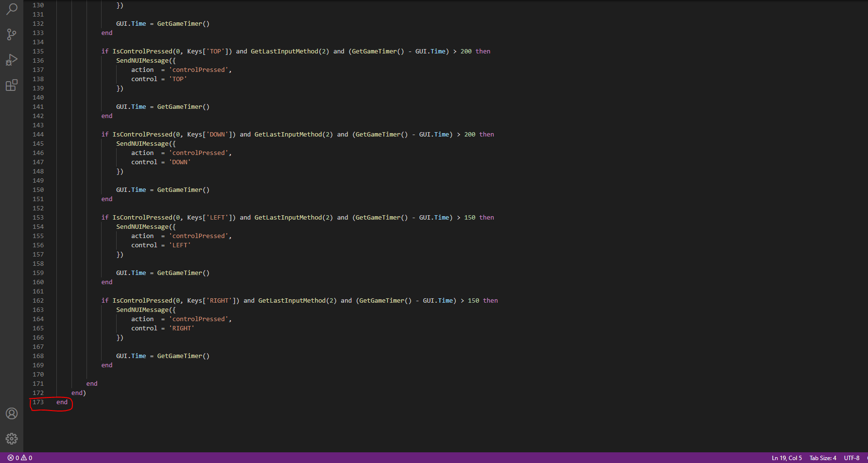Open the Extensions view
Screen dimensions: 868x463
[x=12, y=85]
